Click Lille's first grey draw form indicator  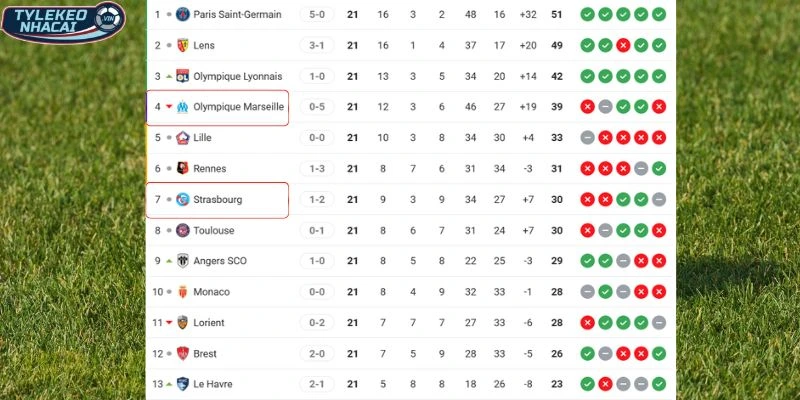[x=587, y=138]
